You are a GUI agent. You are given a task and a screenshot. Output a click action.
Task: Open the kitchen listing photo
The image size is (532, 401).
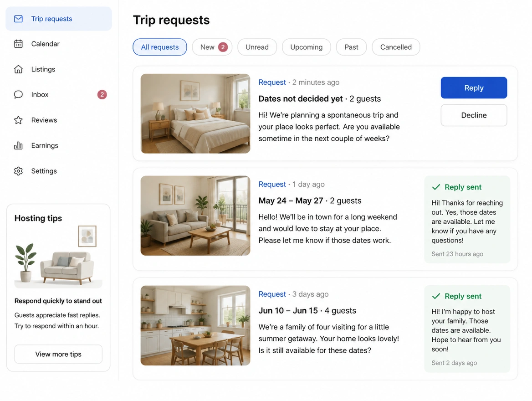tap(195, 325)
